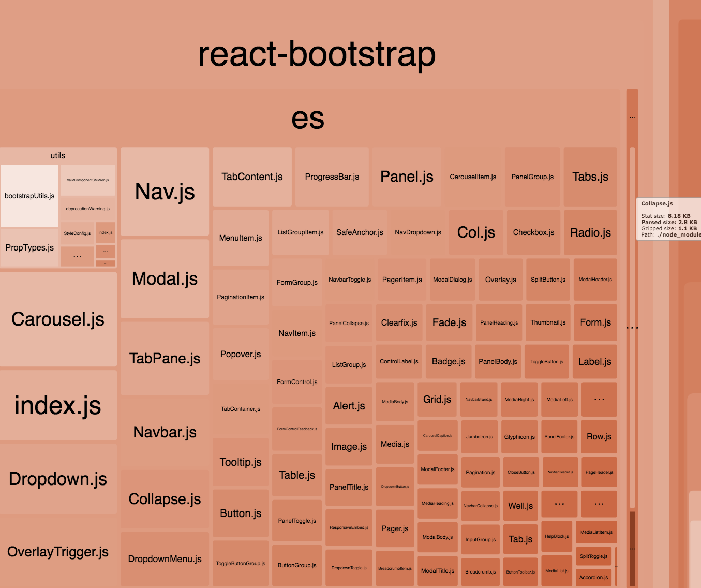Image resolution: width=701 pixels, height=588 pixels.
Task: Click the Table.js block
Action: pos(297,475)
